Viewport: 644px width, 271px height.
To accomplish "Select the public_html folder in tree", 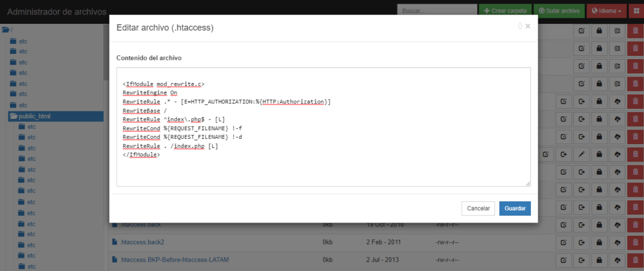I will tap(55, 116).
